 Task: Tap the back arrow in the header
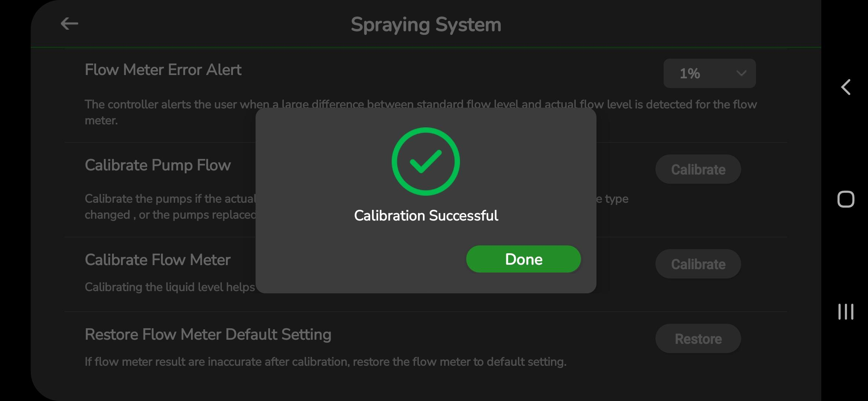tap(69, 24)
